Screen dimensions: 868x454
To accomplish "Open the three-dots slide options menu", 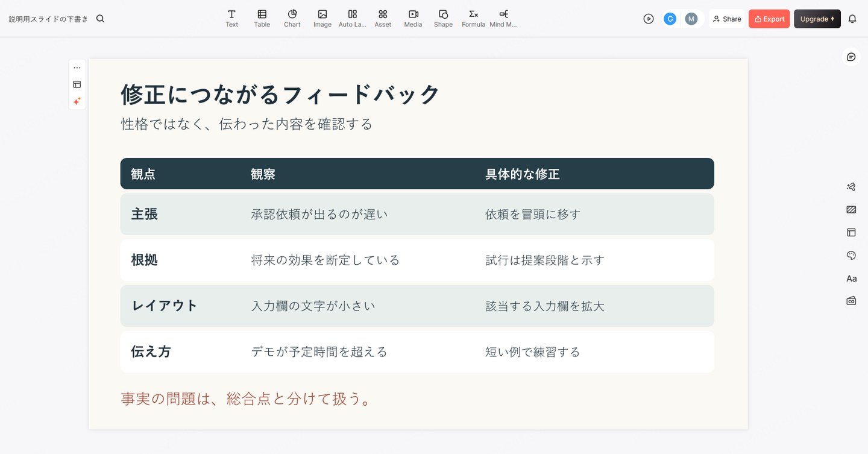I will click(x=77, y=68).
